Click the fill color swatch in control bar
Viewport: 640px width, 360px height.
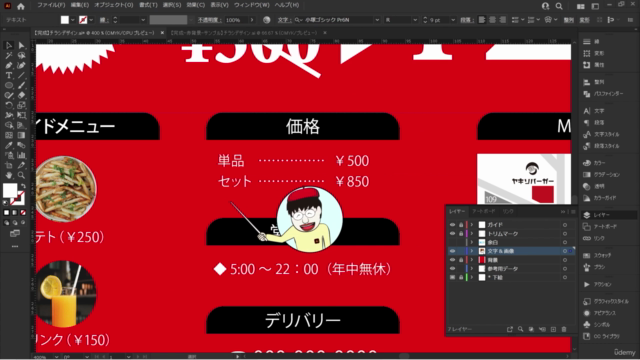click(65, 20)
